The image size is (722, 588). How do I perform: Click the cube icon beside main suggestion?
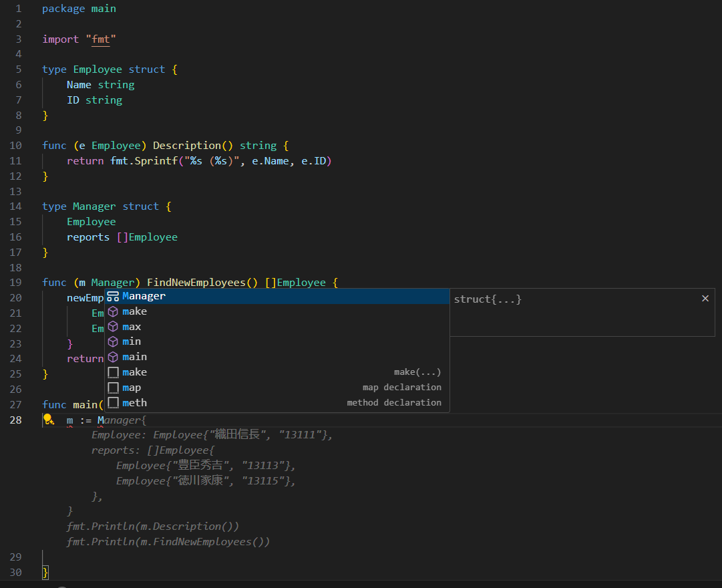[113, 357]
